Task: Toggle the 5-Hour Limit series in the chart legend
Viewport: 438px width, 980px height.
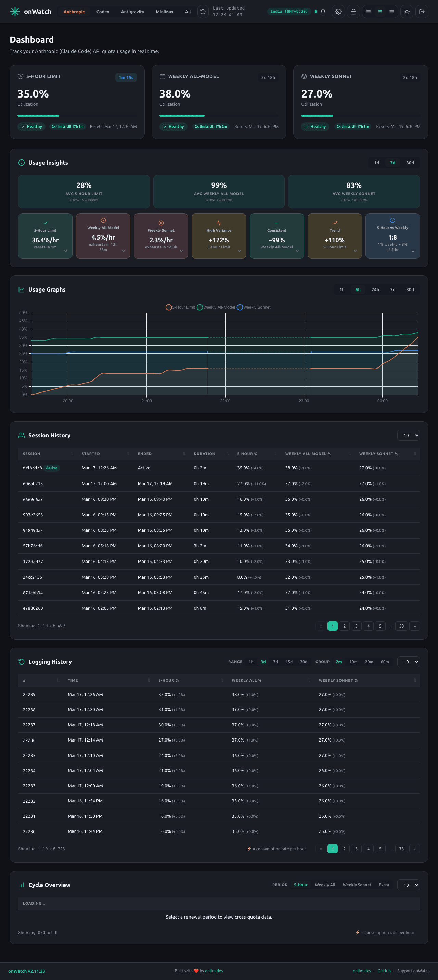Action: pos(180,307)
